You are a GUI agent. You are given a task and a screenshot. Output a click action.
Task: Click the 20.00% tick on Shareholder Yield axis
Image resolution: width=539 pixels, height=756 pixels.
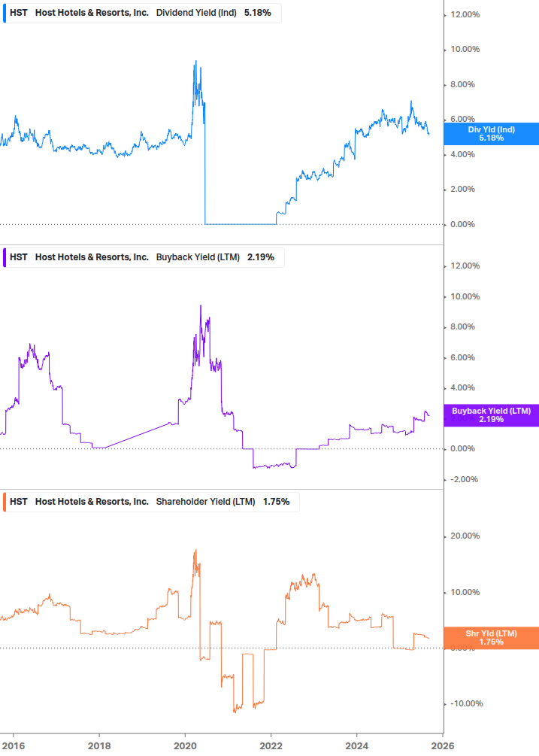tap(465, 536)
